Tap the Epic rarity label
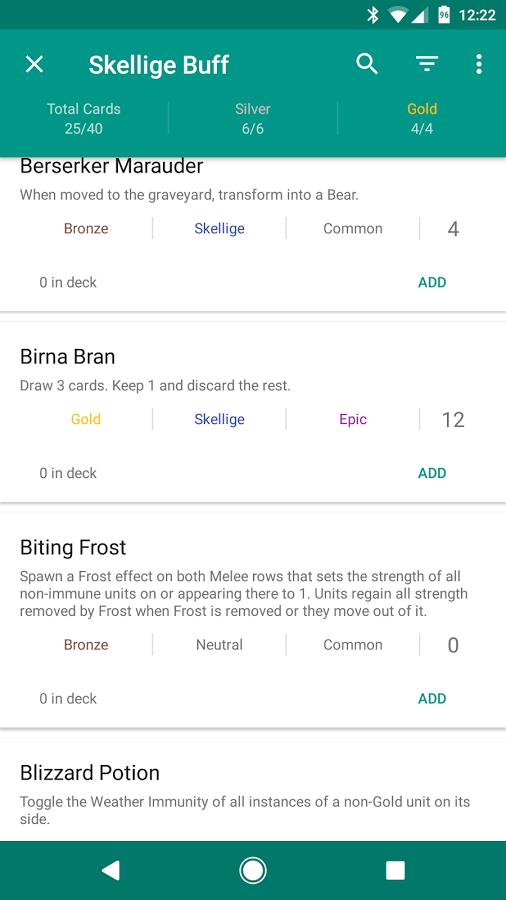 coord(353,420)
